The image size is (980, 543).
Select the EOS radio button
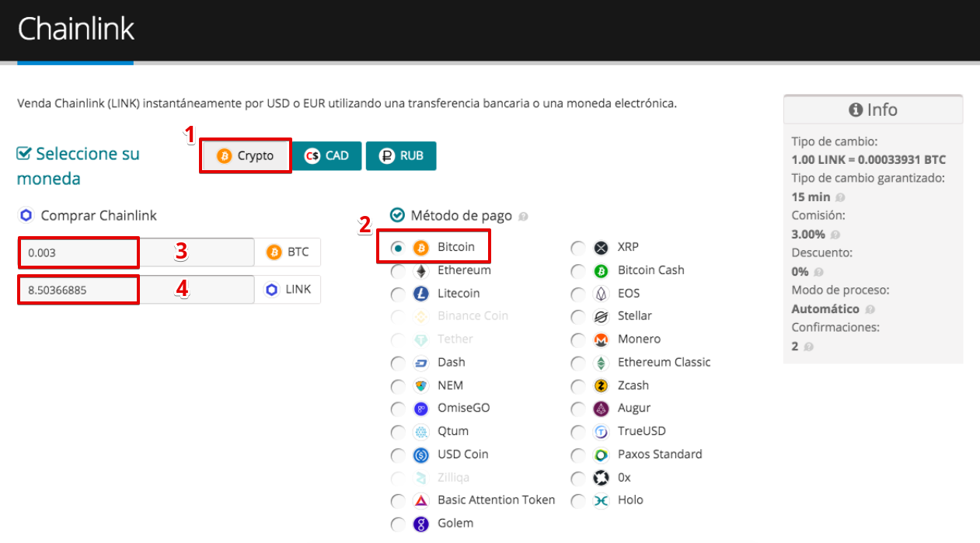pos(578,294)
